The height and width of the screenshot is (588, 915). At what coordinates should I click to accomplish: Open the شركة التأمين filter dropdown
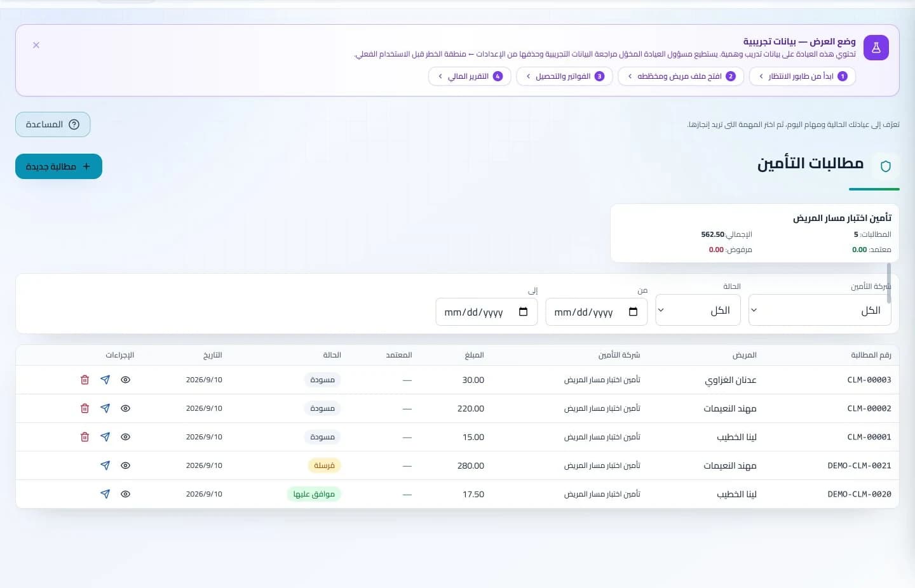[820, 310]
